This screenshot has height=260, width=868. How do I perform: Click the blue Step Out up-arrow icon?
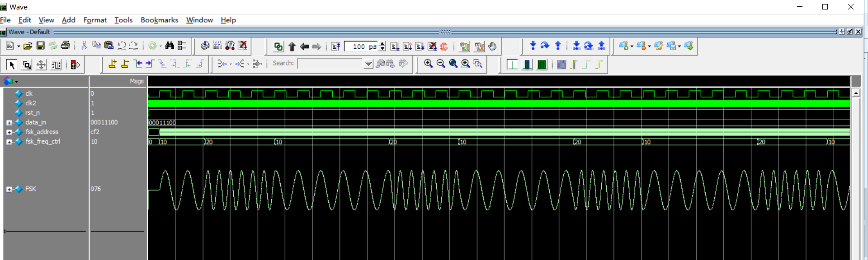558,45
